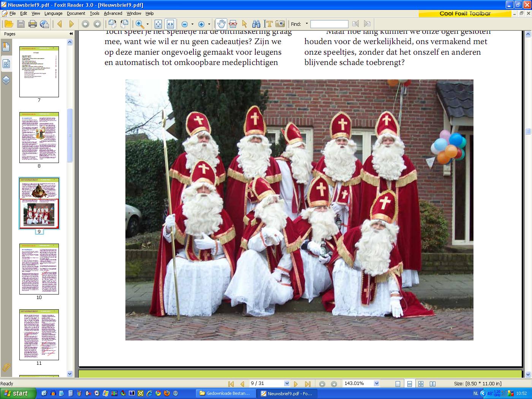Screen dimensions: 532x399
Task: Click the Fit Page icon
Action: [158, 24]
